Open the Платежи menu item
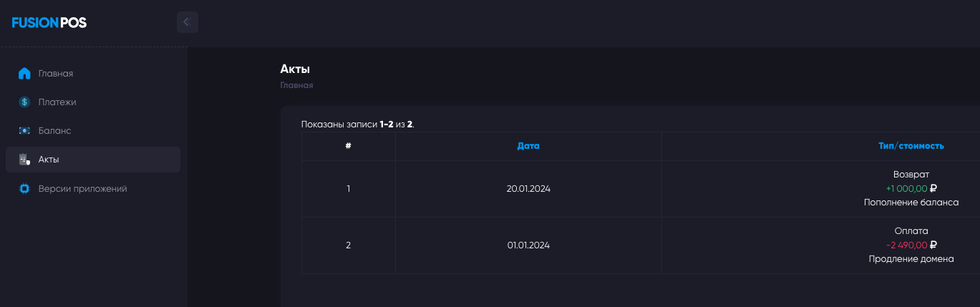This screenshot has height=307, width=980. click(x=57, y=102)
